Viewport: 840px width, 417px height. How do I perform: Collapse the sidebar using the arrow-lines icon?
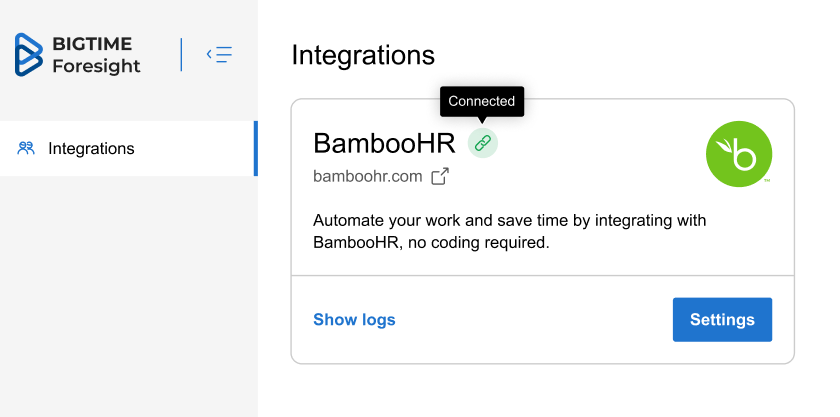pyautogui.click(x=219, y=54)
